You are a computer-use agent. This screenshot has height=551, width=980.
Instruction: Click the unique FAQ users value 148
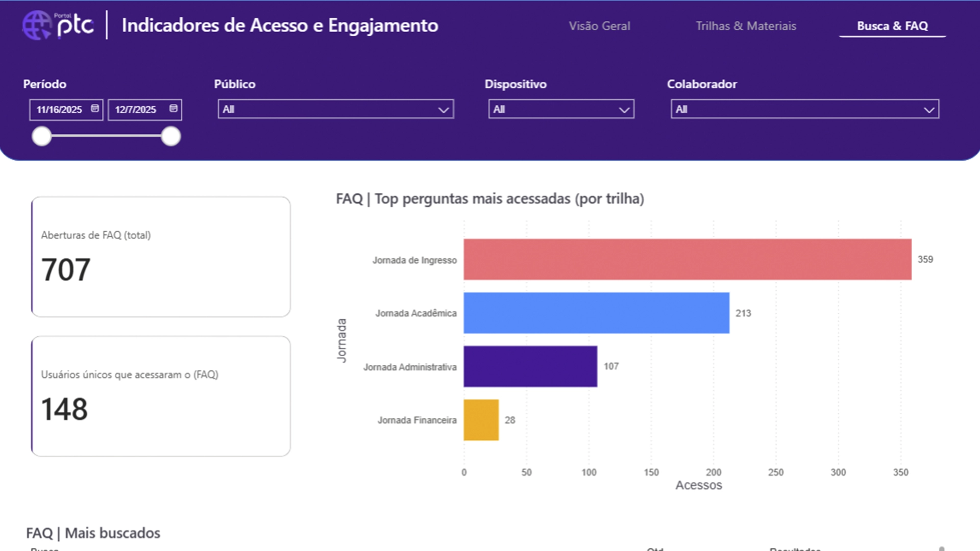click(x=64, y=409)
